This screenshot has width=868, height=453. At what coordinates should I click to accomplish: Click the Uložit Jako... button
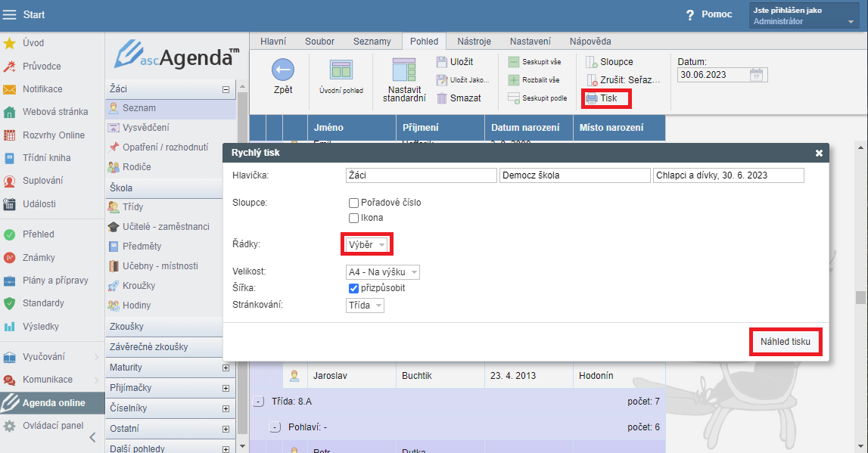click(463, 80)
